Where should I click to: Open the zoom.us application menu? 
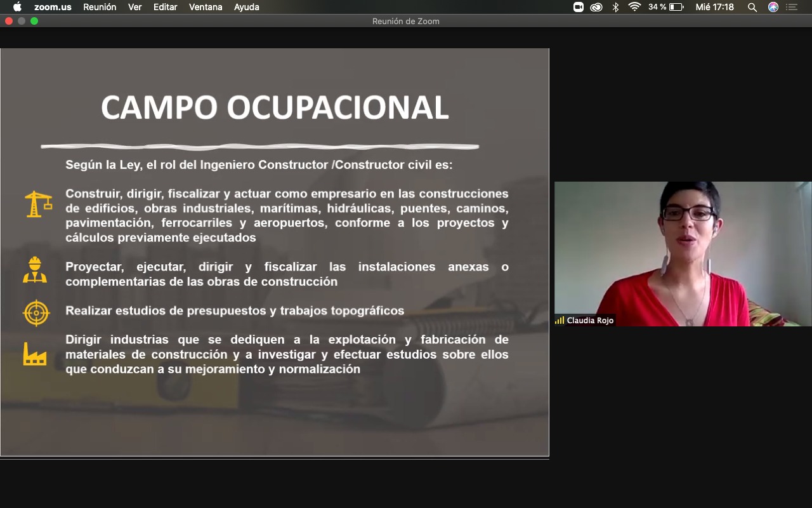(x=53, y=7)
